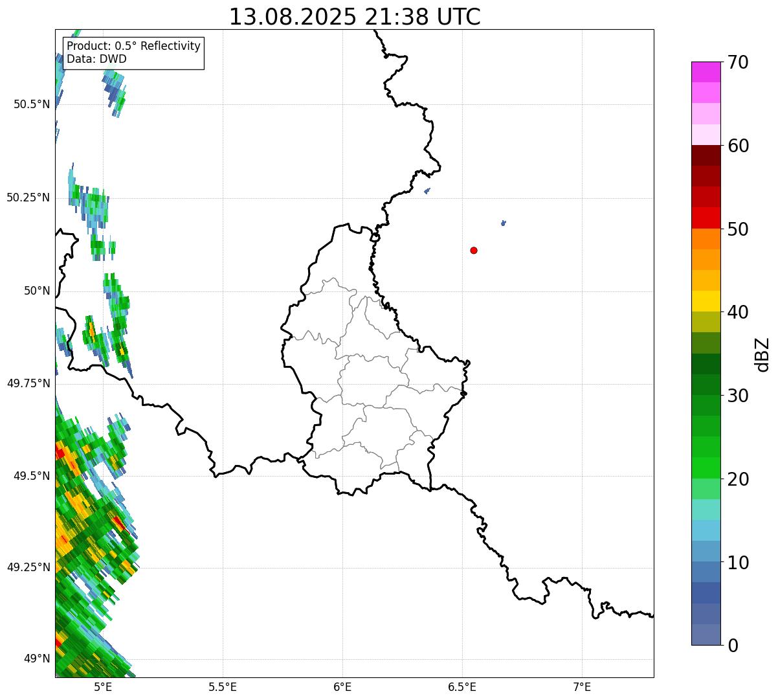The image size is (778, 700).
Task: Click the 'dBZ' colorbar label
Action: tap(762, 354)
